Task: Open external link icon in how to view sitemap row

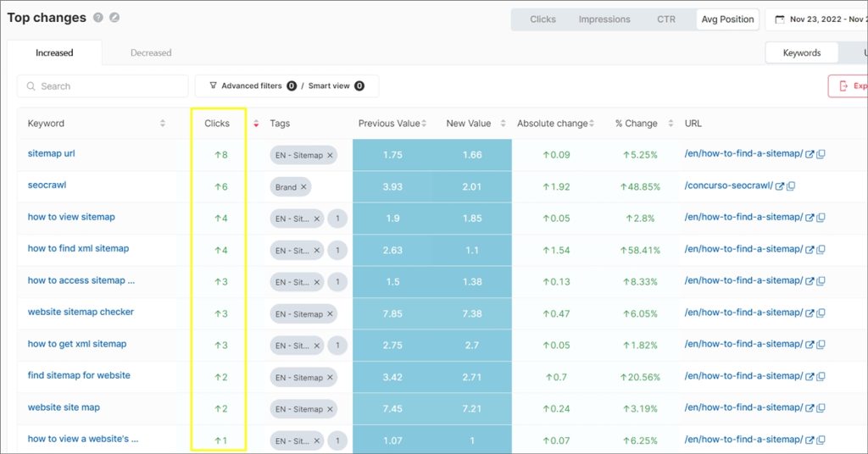Action: 810,218
